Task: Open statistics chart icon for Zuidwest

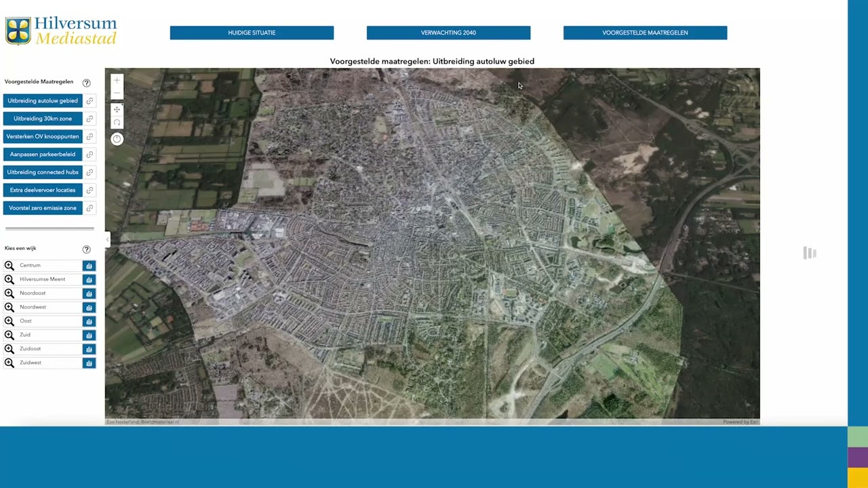Action: click(x=89, y=363)
